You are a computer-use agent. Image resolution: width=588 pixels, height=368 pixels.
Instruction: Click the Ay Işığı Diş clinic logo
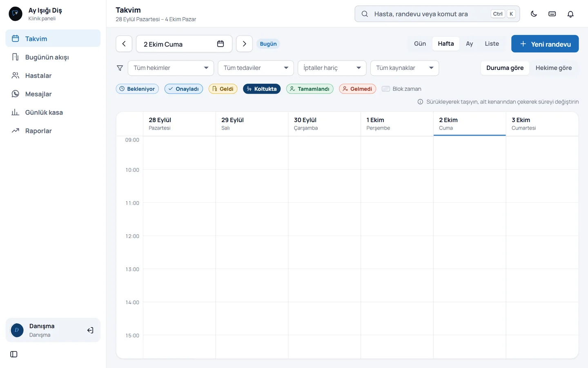pos(16,14)
